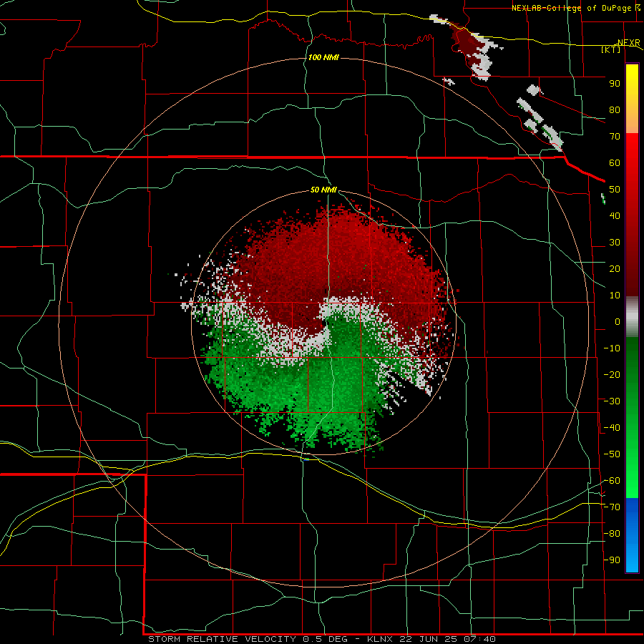Click the positive 80 scale label
This screenshot has width=644, height=644.
point(615,110)
